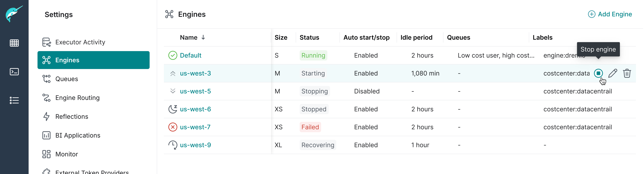Viewport: 644px width, 174px height.
Task: Open Executor Activity settings page
Action: click(x=80, y=42)
